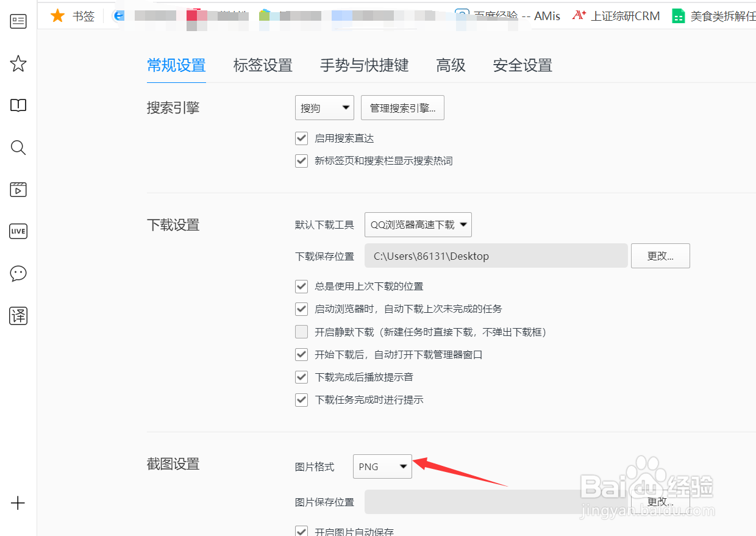Uncheck 下载完成后播放提示音

click(301, 377)
